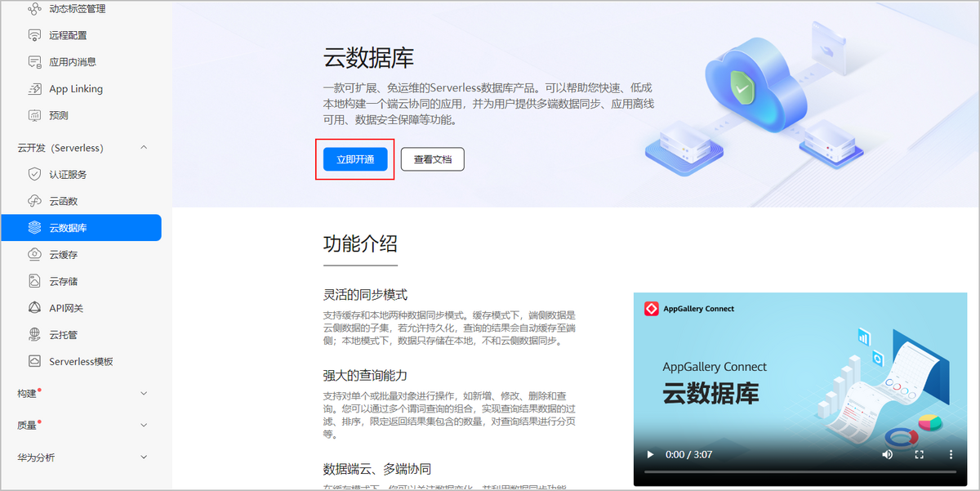This screenshot has width=980, height=491.
Task: Click the API网关 gateway icon
Action: point(34,308)
